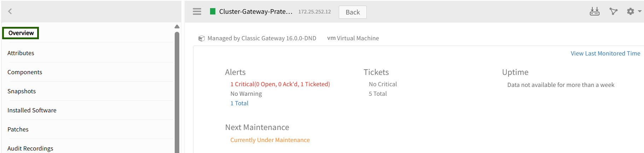Select Installed Software in sidebar
Screen dimensions: 644x153
[x=32, y=110]
